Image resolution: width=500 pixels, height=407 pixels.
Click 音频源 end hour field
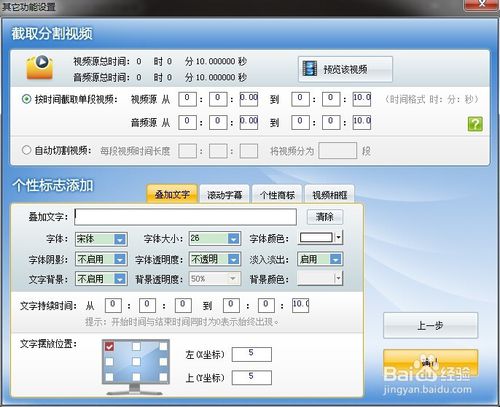click(x=300, y=122)
